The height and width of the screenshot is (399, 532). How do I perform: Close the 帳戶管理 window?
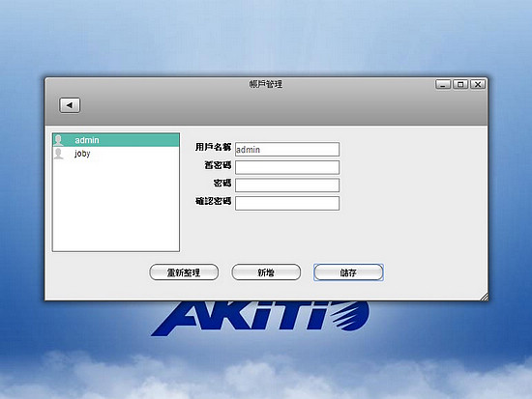click(478, 84)
